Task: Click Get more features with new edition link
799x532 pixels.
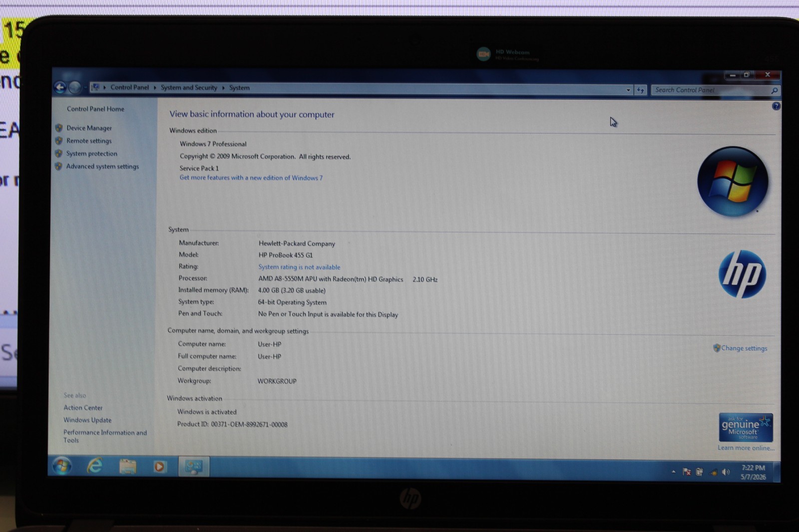Action: pos(251,178)
